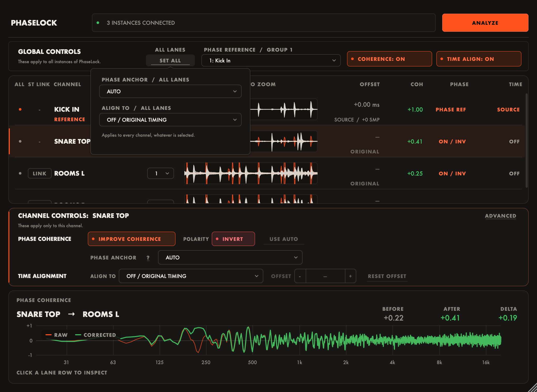Select the Snare Top lane waveform
The image size is (537, 392).
[284, 141]
